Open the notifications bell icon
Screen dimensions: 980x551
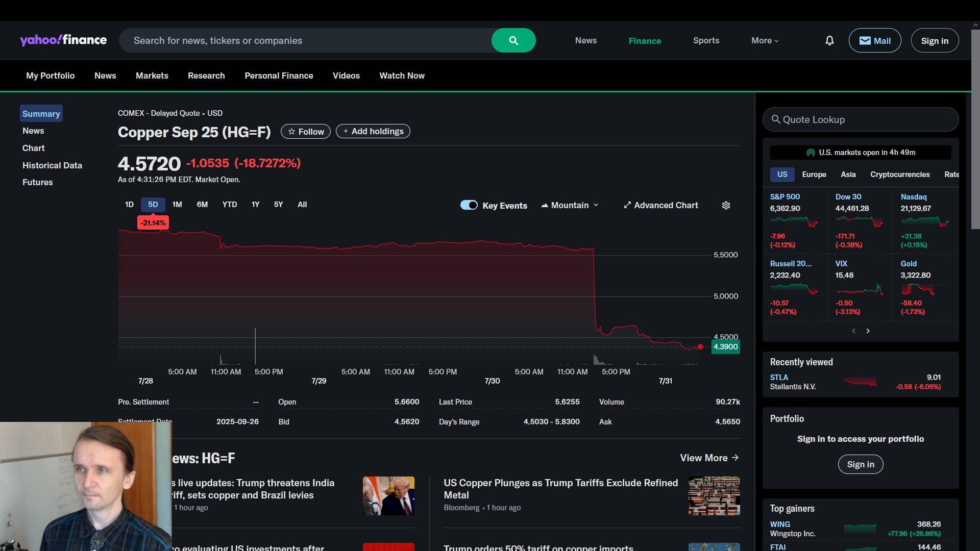(829, 40)
